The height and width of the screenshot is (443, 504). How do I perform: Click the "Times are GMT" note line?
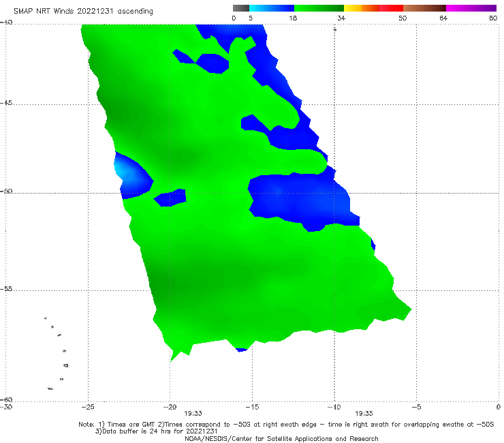[286, 425]
